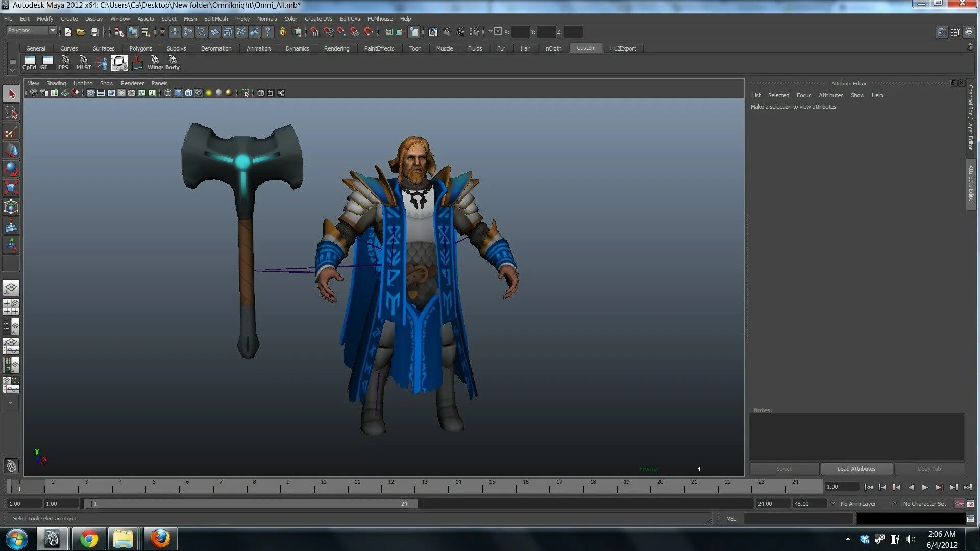Expand the No Character Set dropdown
Screen dimensions: 980x551
[925, 504]
